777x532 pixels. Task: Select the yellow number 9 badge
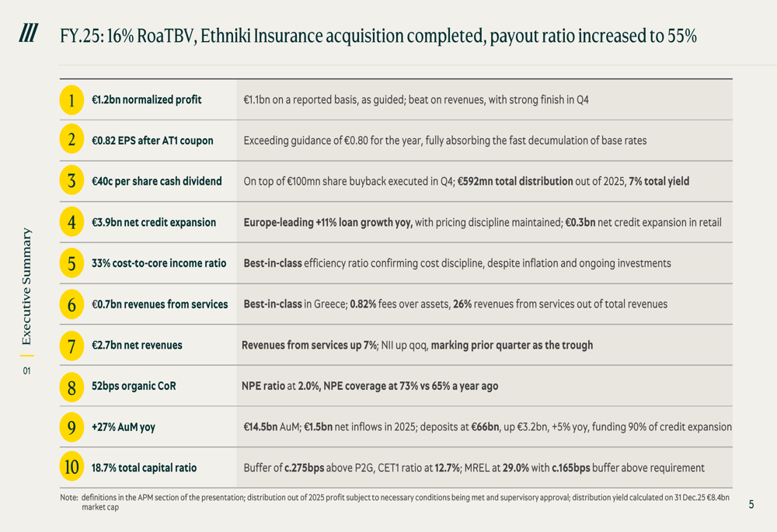[71, 426]
